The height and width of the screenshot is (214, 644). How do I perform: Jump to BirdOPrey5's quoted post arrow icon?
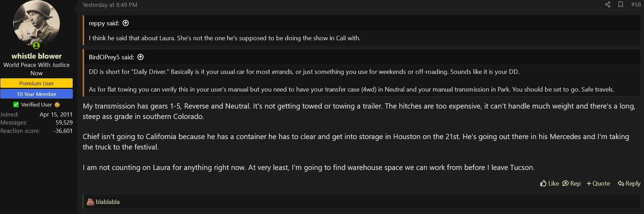pos(140,57)
